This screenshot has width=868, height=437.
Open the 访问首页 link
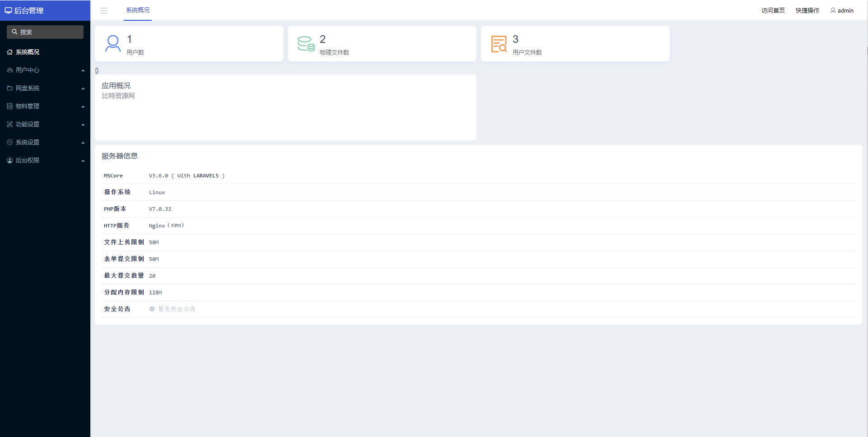[773, 10]
